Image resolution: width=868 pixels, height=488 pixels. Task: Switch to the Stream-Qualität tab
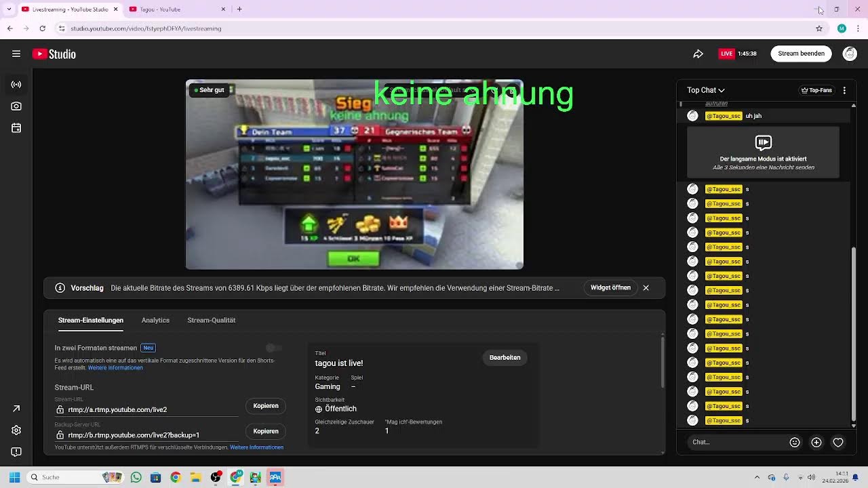coord(212,320)
